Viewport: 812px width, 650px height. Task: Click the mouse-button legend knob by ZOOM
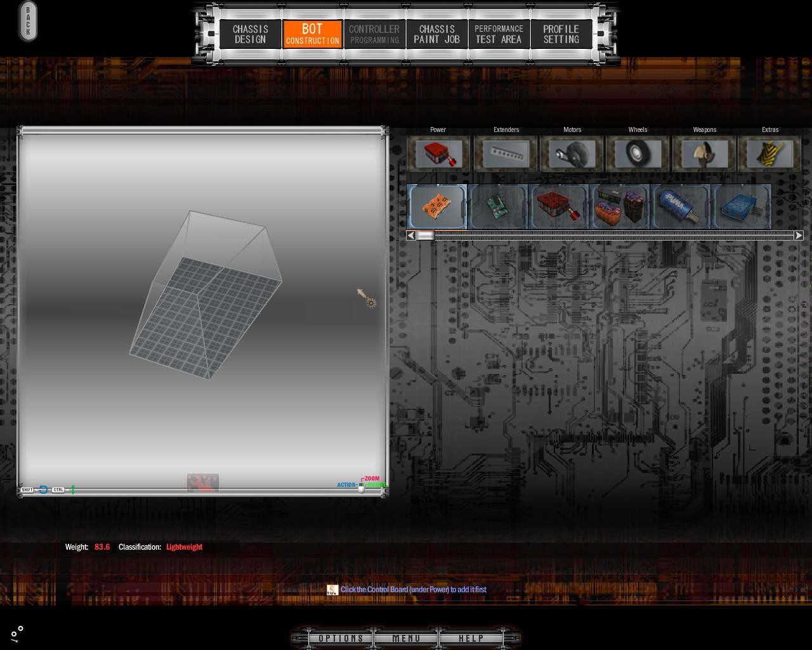click(x=362, y=487)
